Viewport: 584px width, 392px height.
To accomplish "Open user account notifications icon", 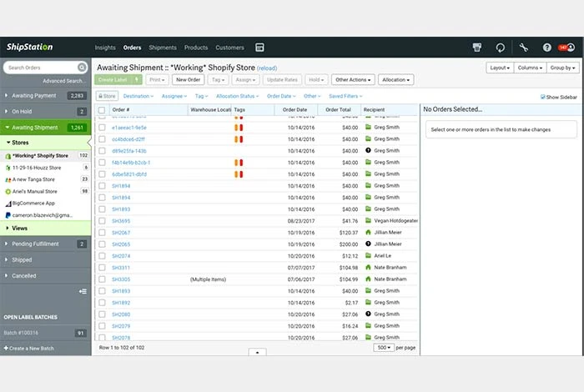I will (x=566, y=48).
